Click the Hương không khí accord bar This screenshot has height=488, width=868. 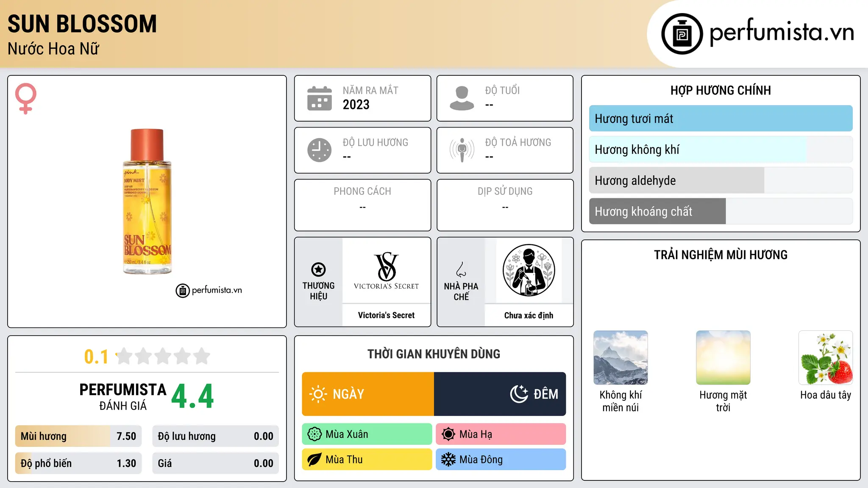(721, 150)
